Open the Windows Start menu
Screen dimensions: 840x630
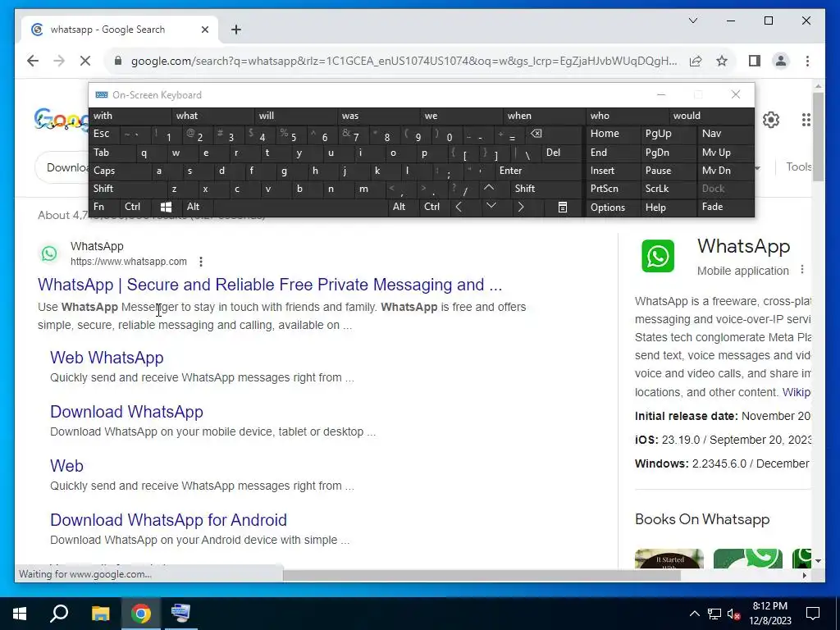click(20, 614)
